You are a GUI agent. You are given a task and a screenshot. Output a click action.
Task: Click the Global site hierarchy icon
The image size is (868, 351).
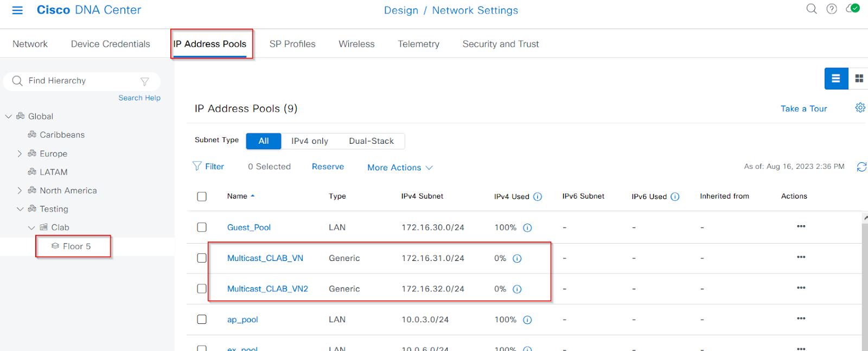[x=21, y=116]
